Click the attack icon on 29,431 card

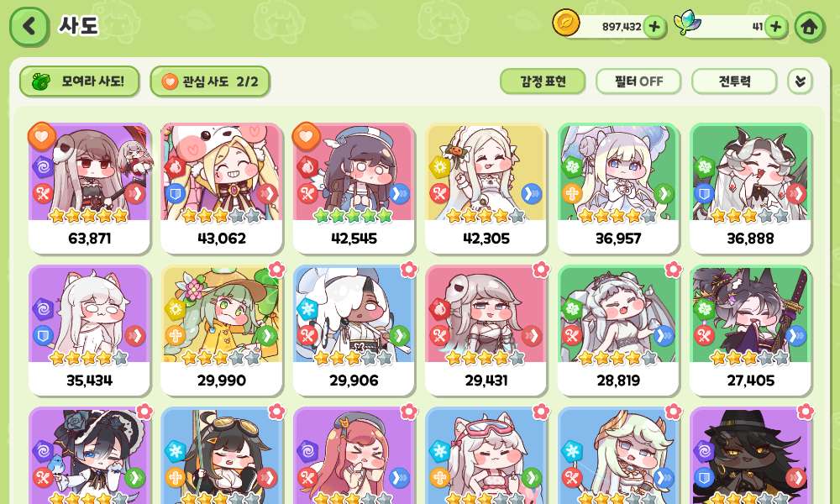pyautogui.click(x=439, y=336)
